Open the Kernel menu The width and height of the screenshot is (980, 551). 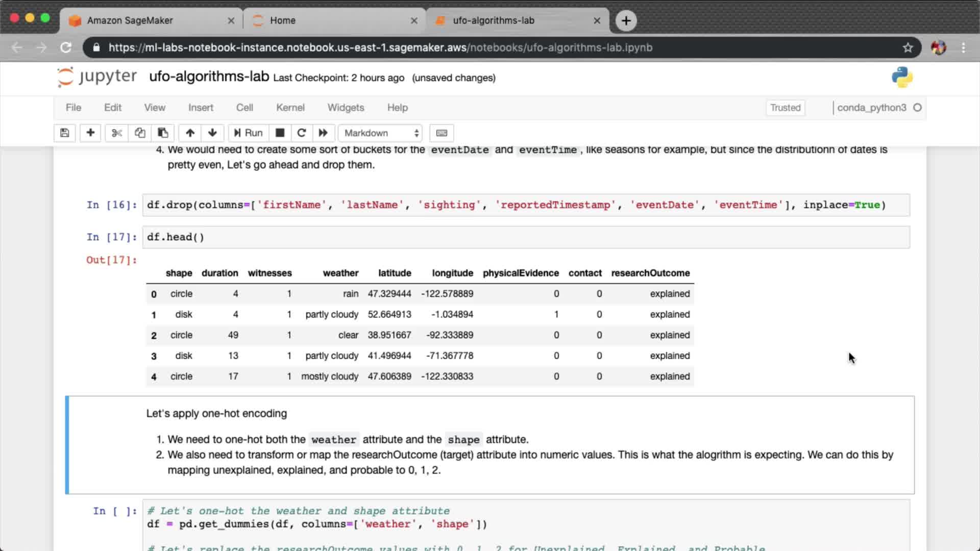coord(290,108)
